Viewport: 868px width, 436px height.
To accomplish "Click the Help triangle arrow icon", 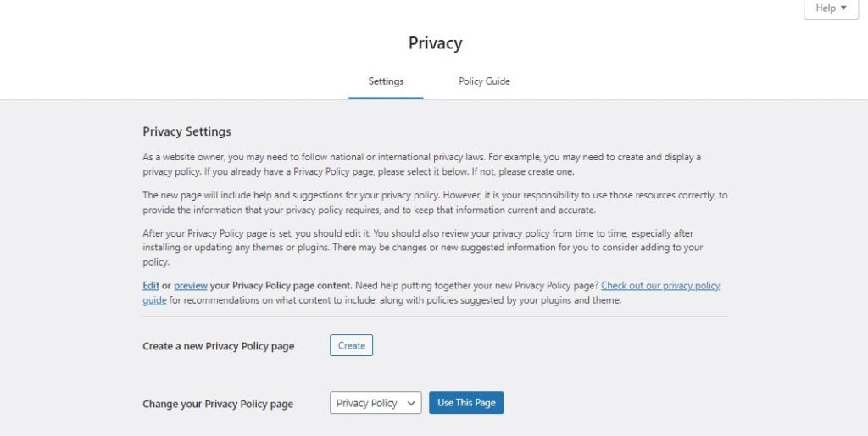I will [x=843, y=8].
